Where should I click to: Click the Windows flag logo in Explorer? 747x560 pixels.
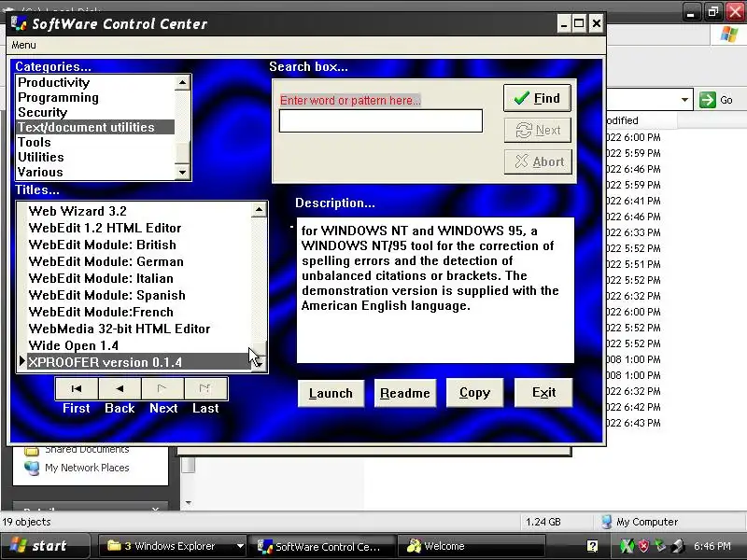pyautogui.click(x=729, y=35)
